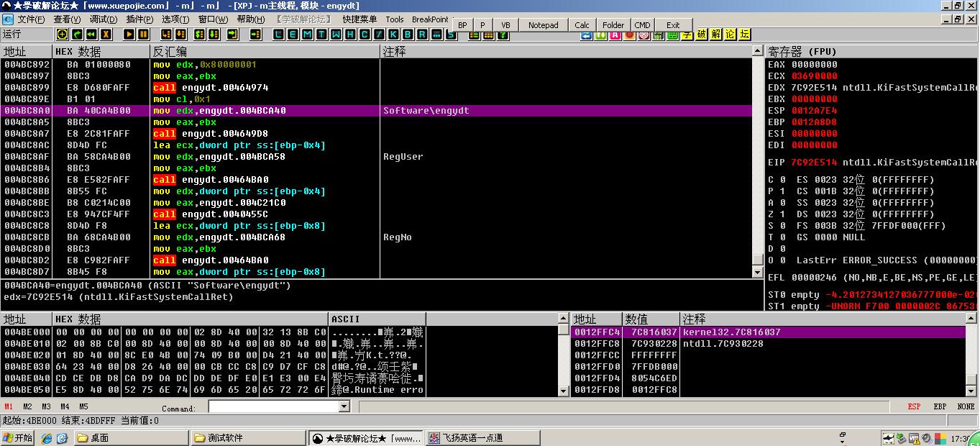Screen dimensions: 980x446
Task: Open the 选项(T) menu
Action: 175,19
